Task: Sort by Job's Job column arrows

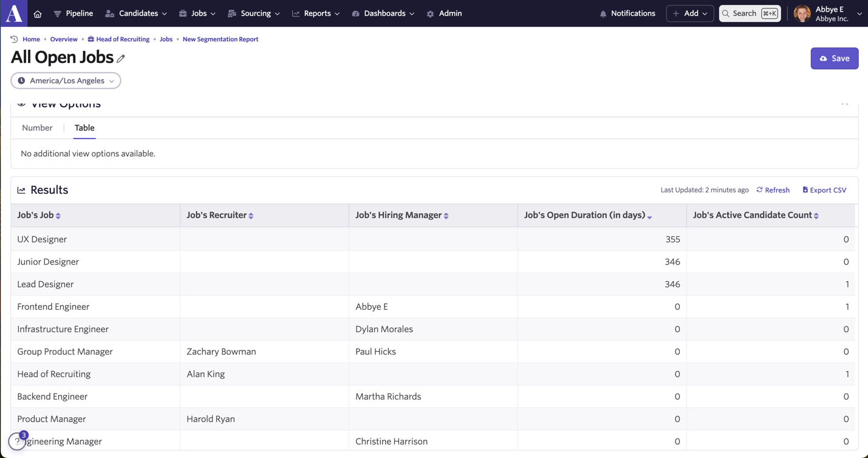Action: tap(58, 216)
